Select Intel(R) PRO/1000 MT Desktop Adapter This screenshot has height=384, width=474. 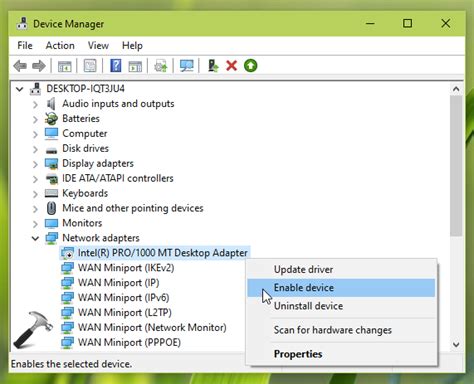[x=163, y=253]
